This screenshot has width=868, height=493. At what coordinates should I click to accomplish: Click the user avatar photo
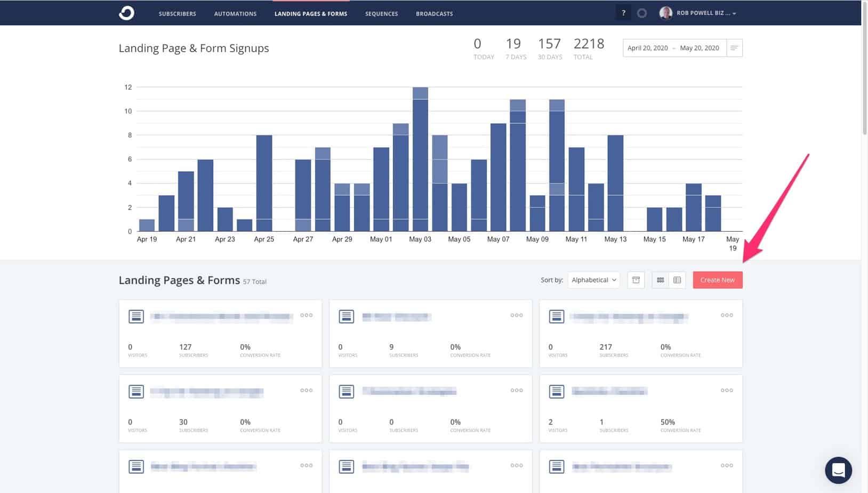pyautogui.click(x=665, y=13)
